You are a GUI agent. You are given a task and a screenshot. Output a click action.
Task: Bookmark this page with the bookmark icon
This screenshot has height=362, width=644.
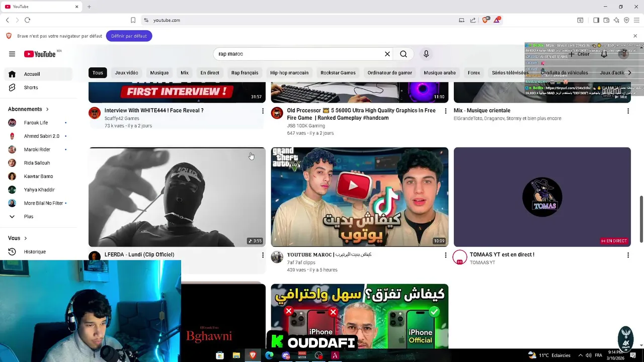click(x=133, y=20)
